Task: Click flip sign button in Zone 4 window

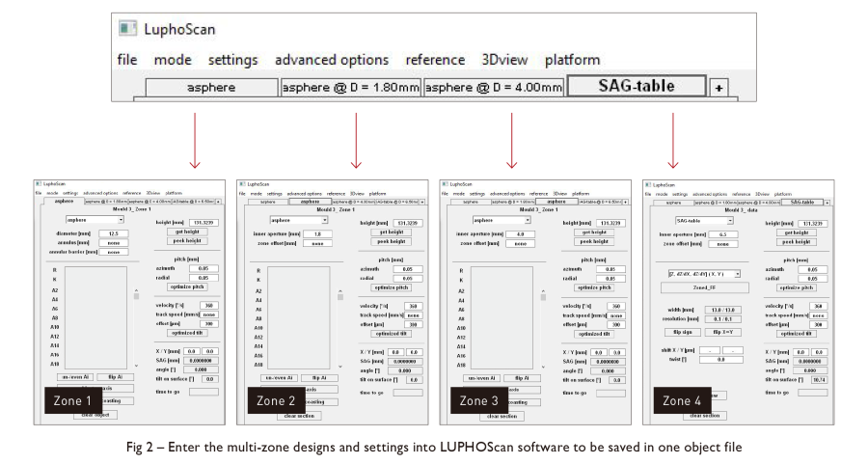Action: click(683, 332)
